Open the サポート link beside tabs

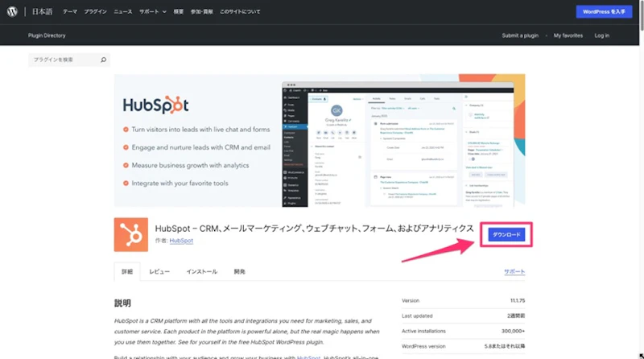coord(514,271)
